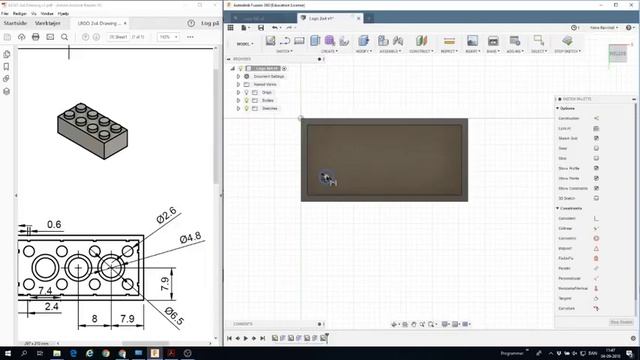Screen dimensions: 640x360
Task: Open the Fusion data panel grid icon
Action: (x=231, y=28)
